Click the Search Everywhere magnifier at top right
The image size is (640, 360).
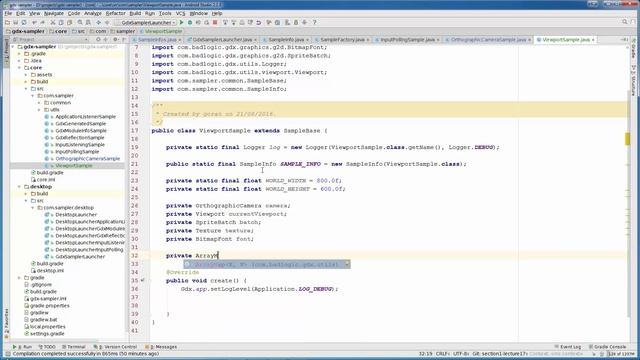click(x=625, y=22)
